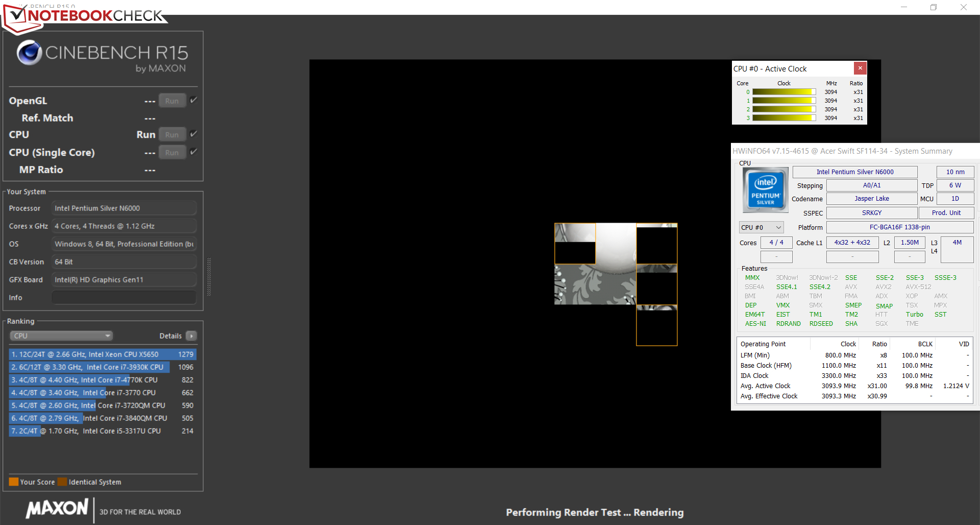Click the Details label in Ranking
980x525 pixels.
(170, 336)
